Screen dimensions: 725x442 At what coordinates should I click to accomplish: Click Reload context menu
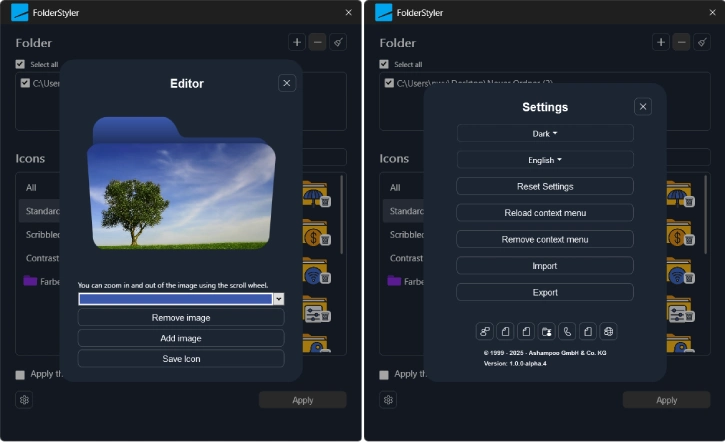click(545, 213)
